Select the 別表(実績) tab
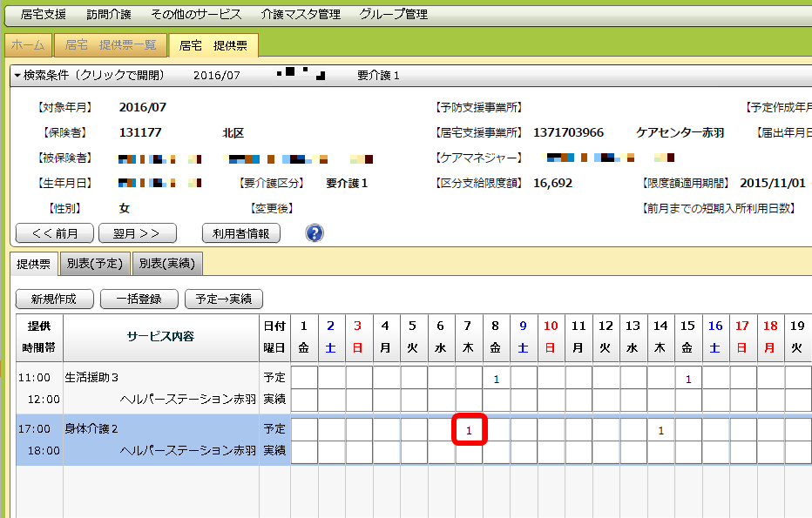The height and width of the screenshot is (518, 812). tap(167, 263)
